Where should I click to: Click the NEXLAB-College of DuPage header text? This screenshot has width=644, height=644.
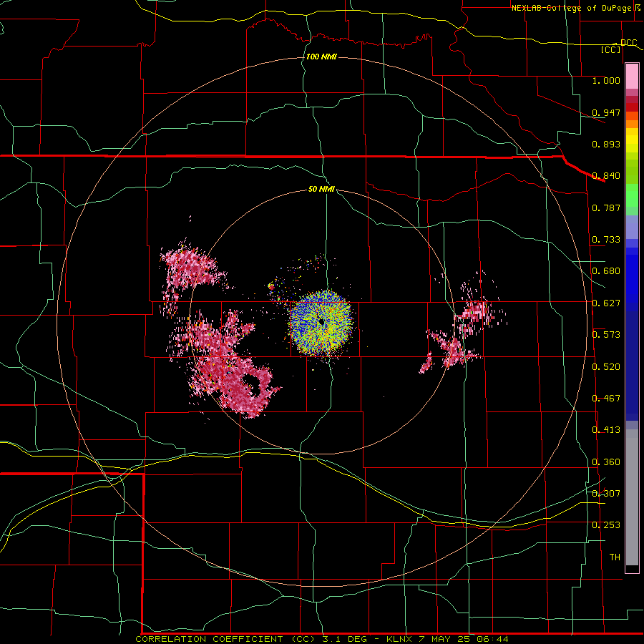click(x=572, y=8)
